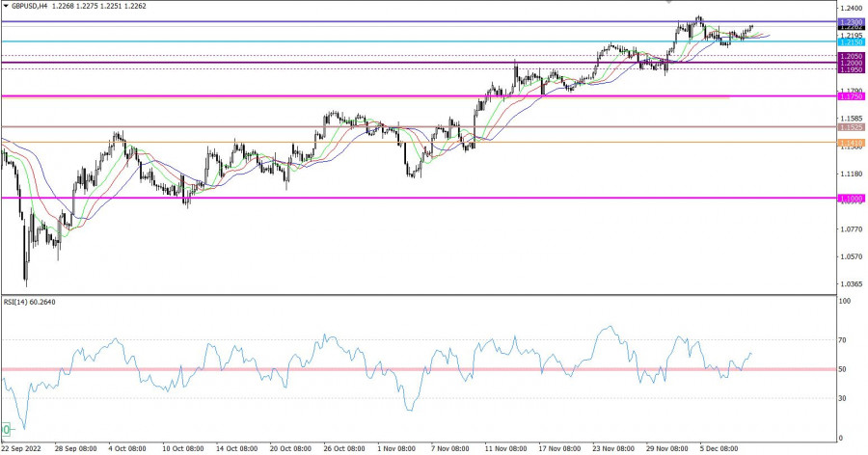Click the 22 Sep 2022 date label
Screen dimensions: 868x455
(x=21, y=448)
